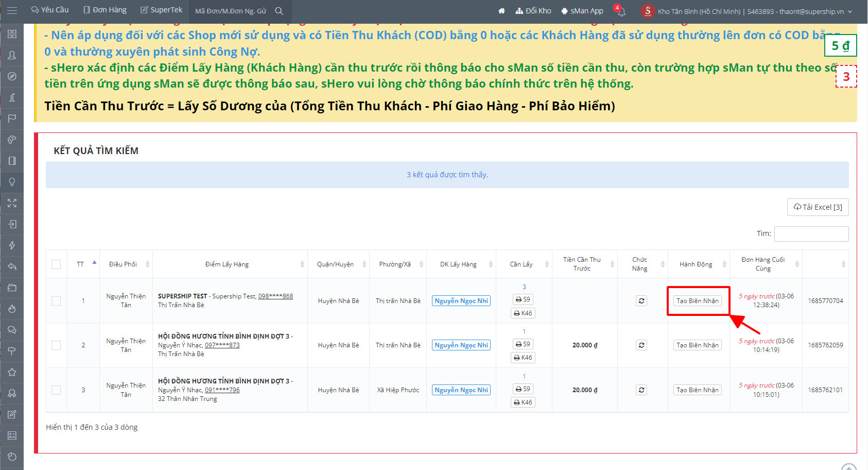This screenshot has width=868, height=470.
Task: Open the grid dashboard icon in the sidebar
Action: pos(12,34)
